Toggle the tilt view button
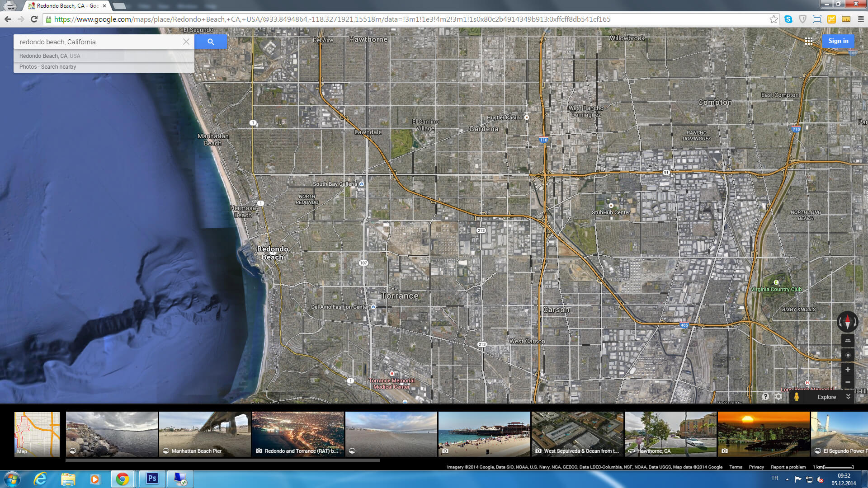Viewport: 868px width, 488px height. click(x=848, y=341)
